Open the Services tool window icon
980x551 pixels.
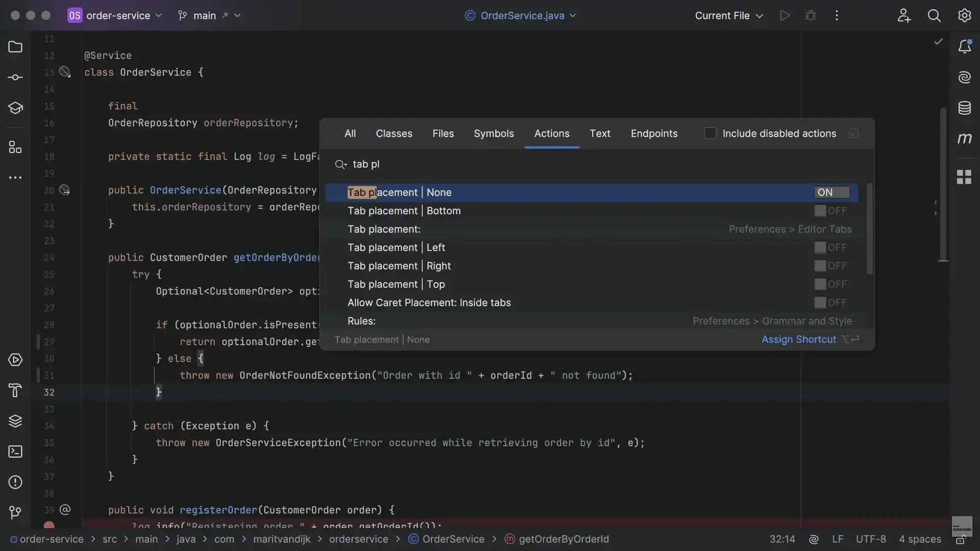coord(15,360)
